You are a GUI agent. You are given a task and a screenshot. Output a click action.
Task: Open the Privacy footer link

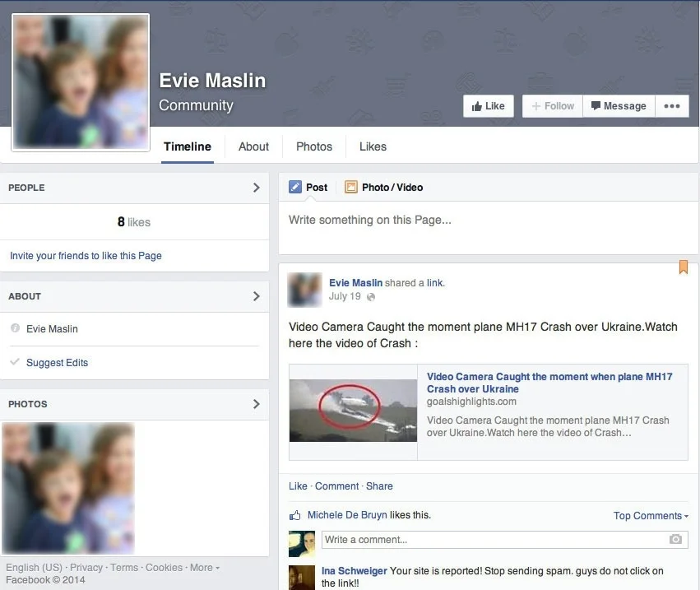86,568
